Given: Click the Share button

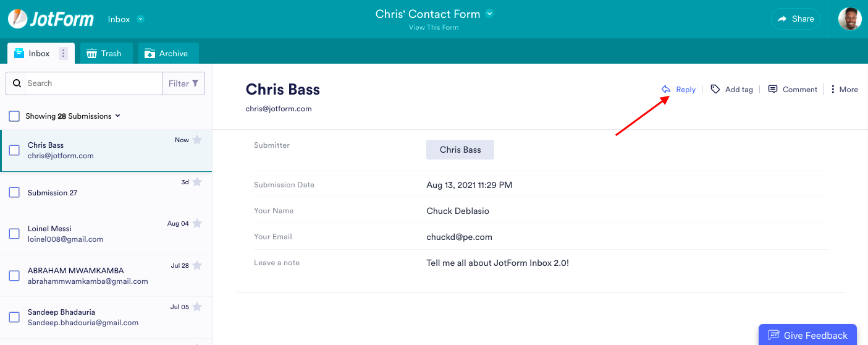Looking at the screenshot, I should pos(795,19).
